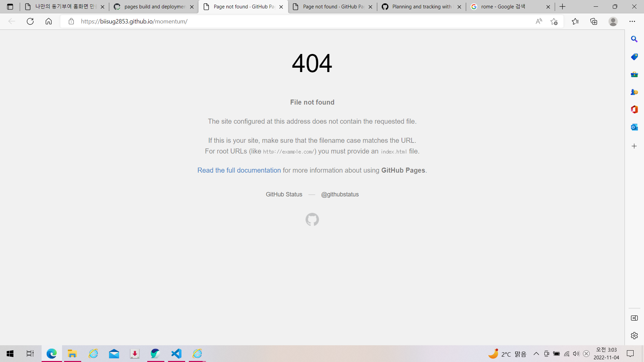
Task: Close the pages build and deployment tab
Action: tap(192, 7)
